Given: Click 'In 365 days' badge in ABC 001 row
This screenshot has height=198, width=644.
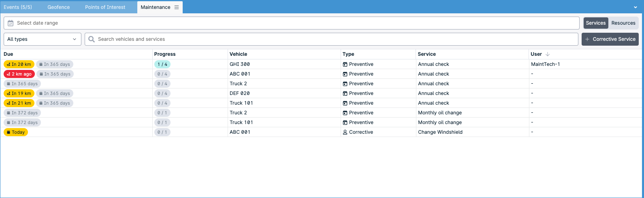Looking at the screenshot, I should pyautogui.click(x=55, y=74).
